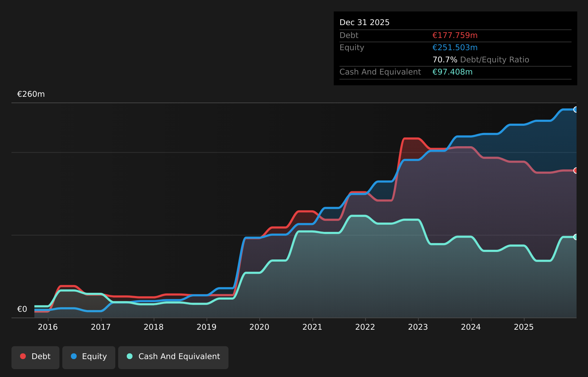Click the €0 y-axis label
Image resolution: width=588 pixels, height=377 pixels.
[22, 309]
